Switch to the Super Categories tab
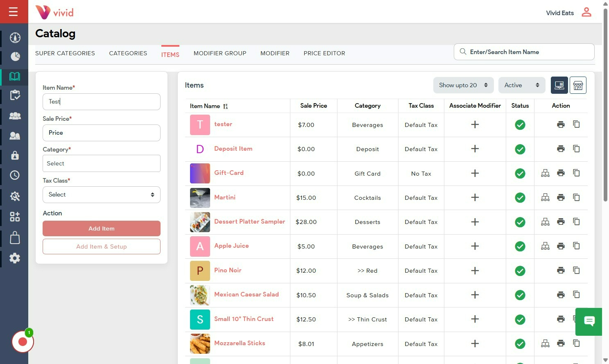609x364 pixels. tap(65, 53)
